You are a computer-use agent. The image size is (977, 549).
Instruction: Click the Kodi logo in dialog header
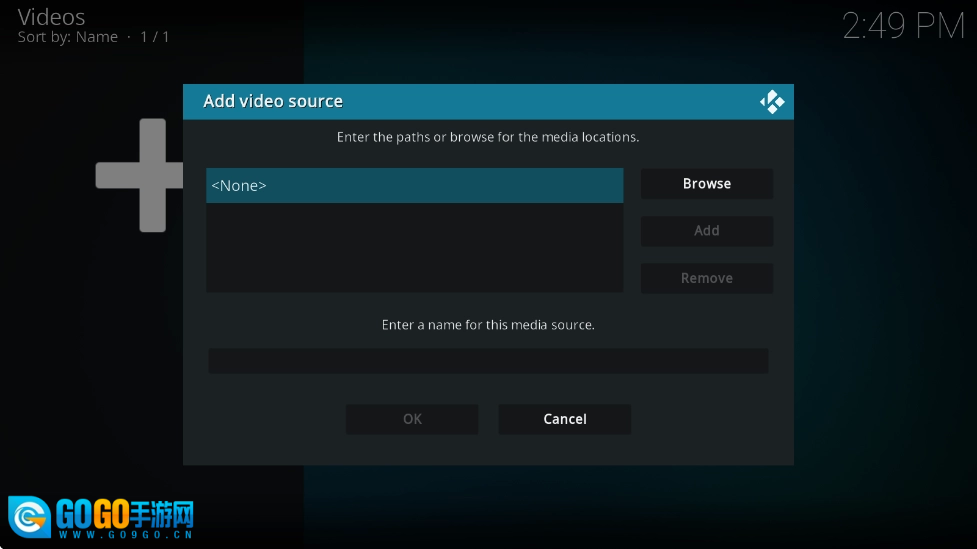(x=771, y=102)
